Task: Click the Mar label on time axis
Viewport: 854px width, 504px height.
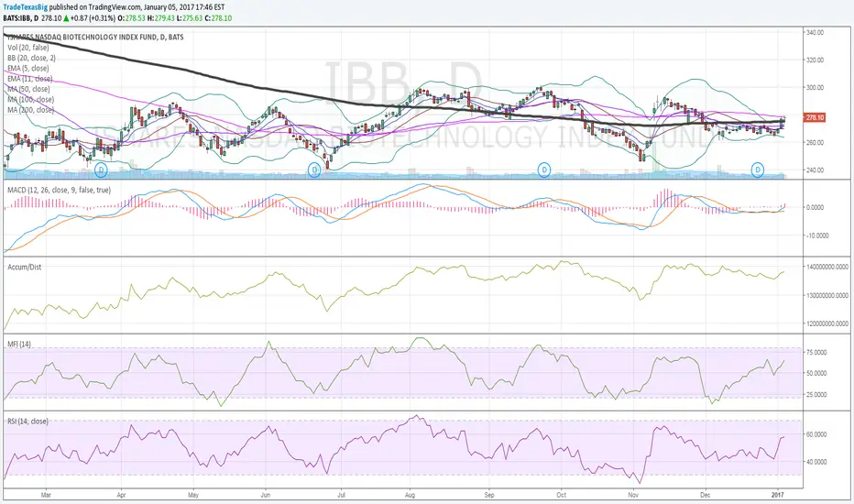Action: coord(47,495)
